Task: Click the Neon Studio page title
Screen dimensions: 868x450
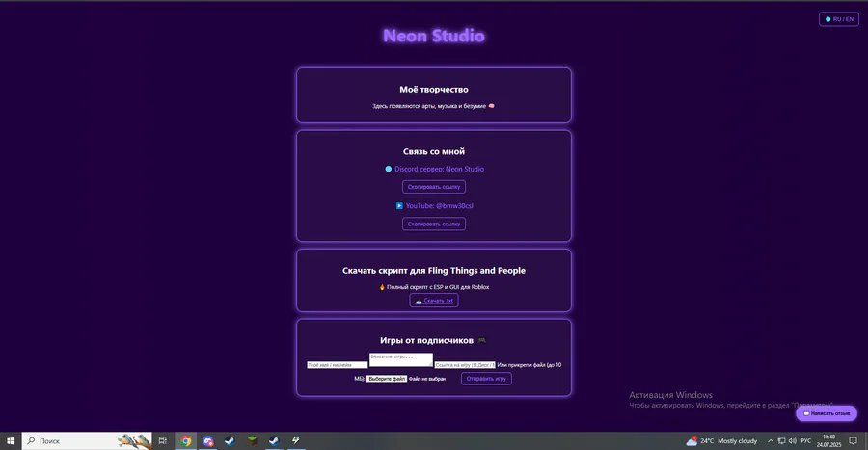Action: (x=433, y=36)
